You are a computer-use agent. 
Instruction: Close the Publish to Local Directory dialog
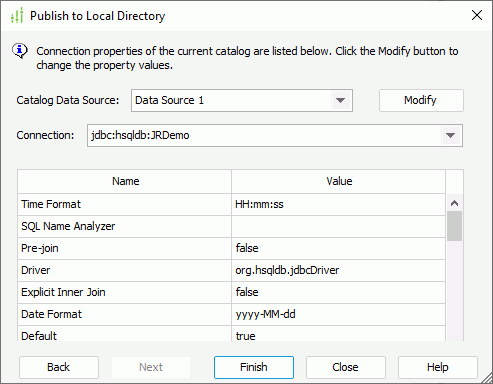click(477, 15)
